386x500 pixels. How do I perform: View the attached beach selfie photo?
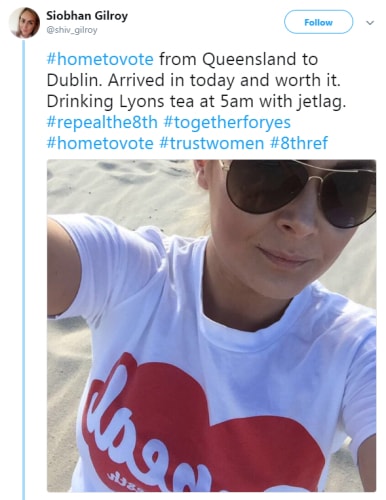[x=211, y=325]
